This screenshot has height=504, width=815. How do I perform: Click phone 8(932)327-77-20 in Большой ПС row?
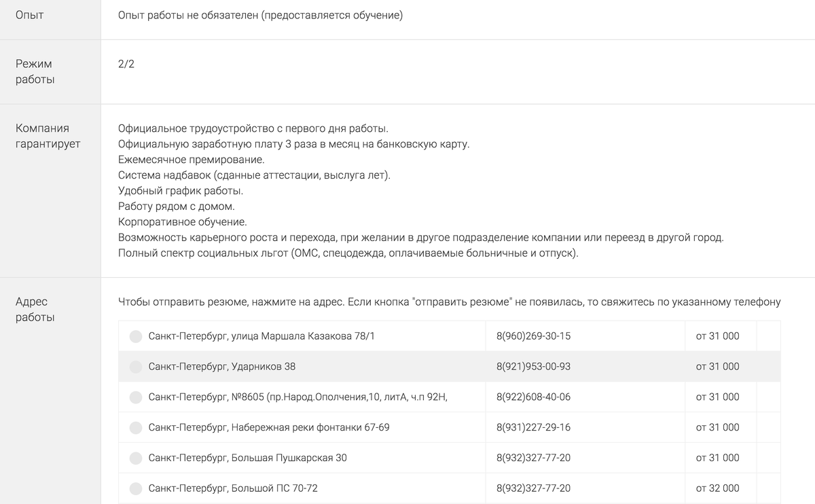point(533,489)
